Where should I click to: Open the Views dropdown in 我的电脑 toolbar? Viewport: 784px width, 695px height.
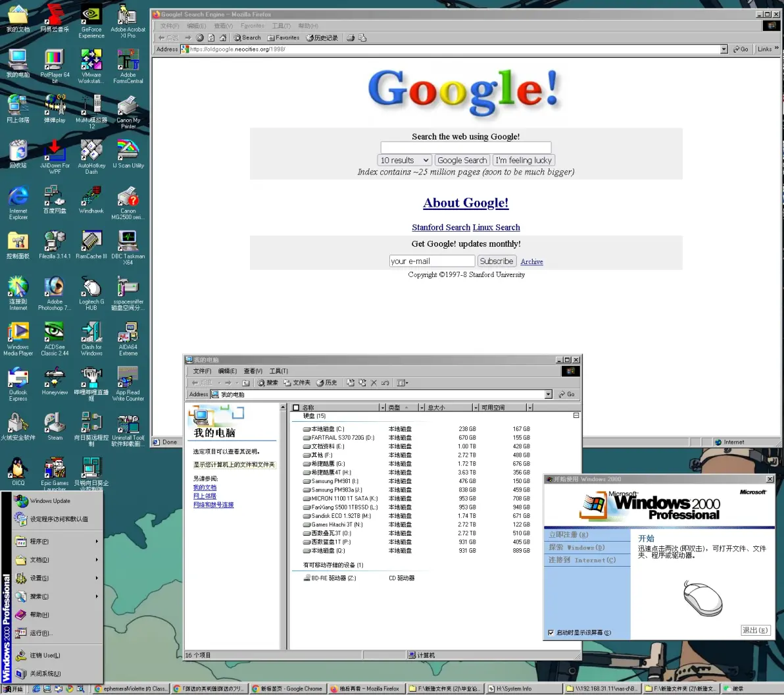[x=403, y=383]
